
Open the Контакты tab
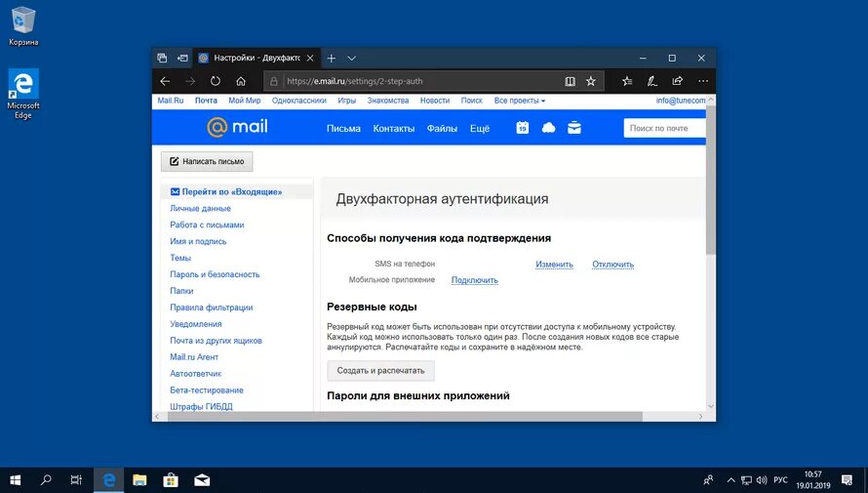click(x=394, y=129)
